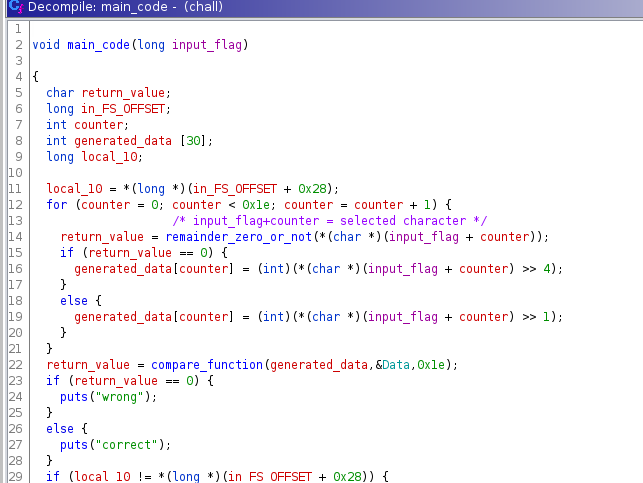
Task: Click 'local_10' in the line 29 condition
Action: click(102, 476)
